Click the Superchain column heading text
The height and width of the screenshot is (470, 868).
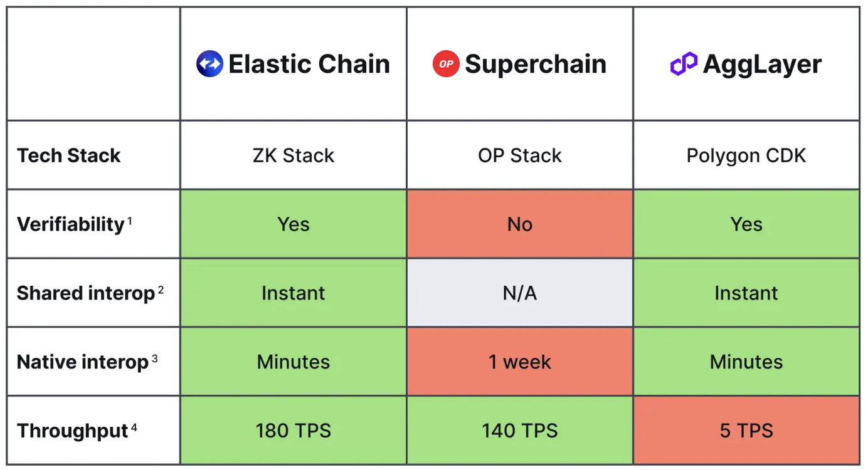point(536,64)
